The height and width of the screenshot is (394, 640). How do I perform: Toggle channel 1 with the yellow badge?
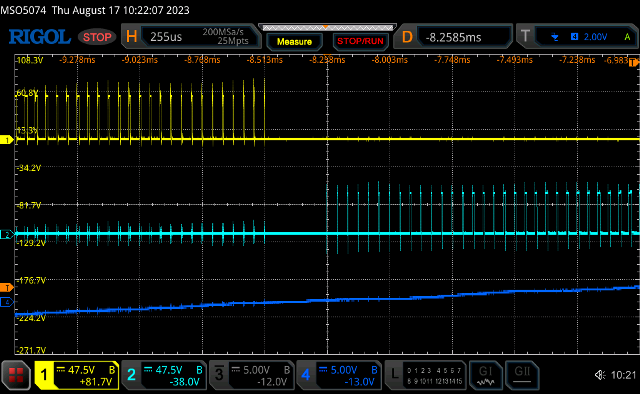point(44,375)
